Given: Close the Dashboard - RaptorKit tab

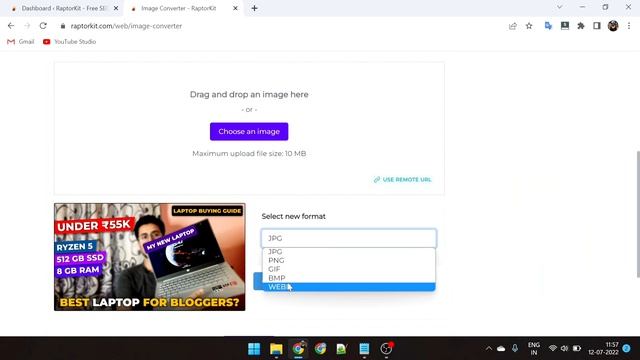Looking at the screenshot, I should (x=116, y=8).
